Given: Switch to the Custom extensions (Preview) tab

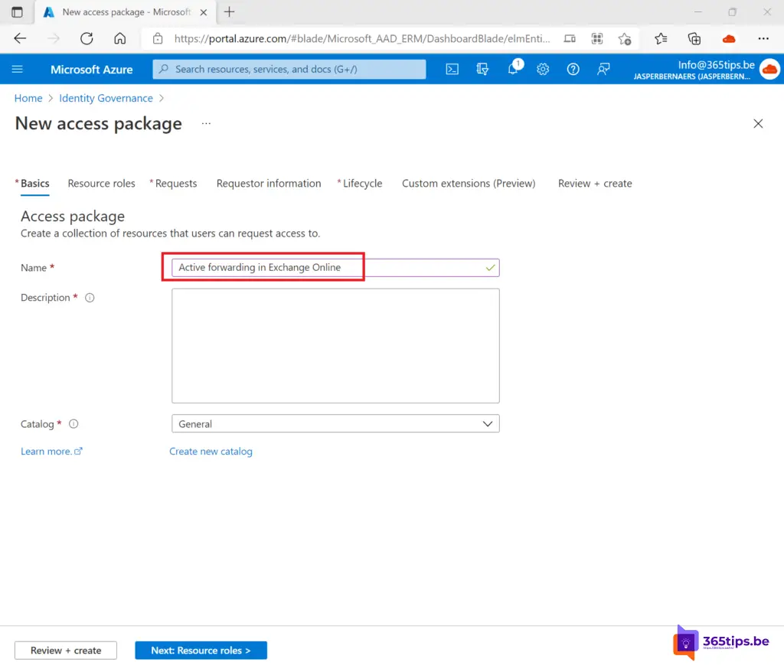Looking at the screenshot, I should 469,184.
